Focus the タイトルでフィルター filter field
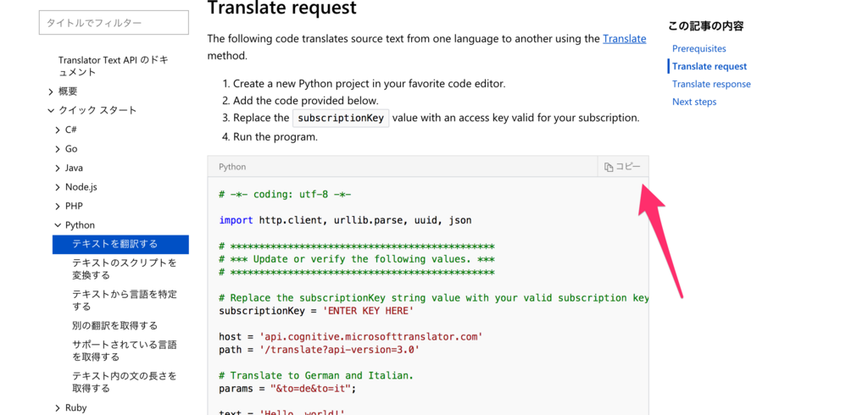 (114, 23)
